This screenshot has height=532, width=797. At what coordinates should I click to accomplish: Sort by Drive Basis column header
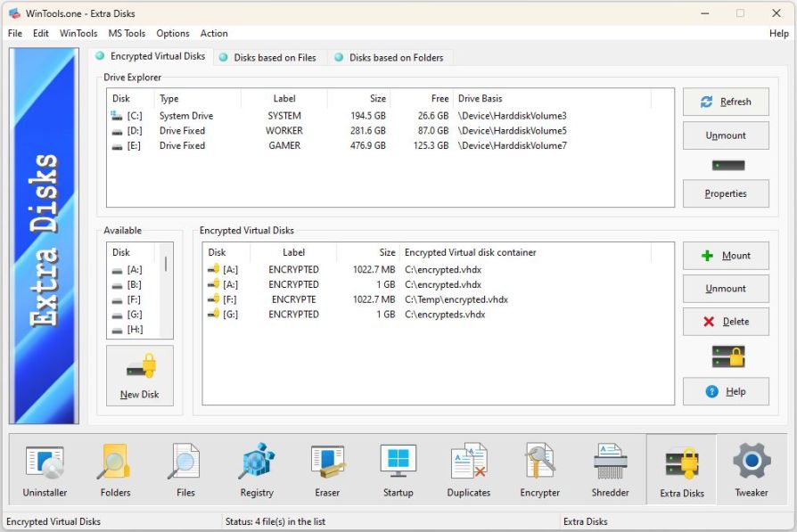click(x=552, y=99)
